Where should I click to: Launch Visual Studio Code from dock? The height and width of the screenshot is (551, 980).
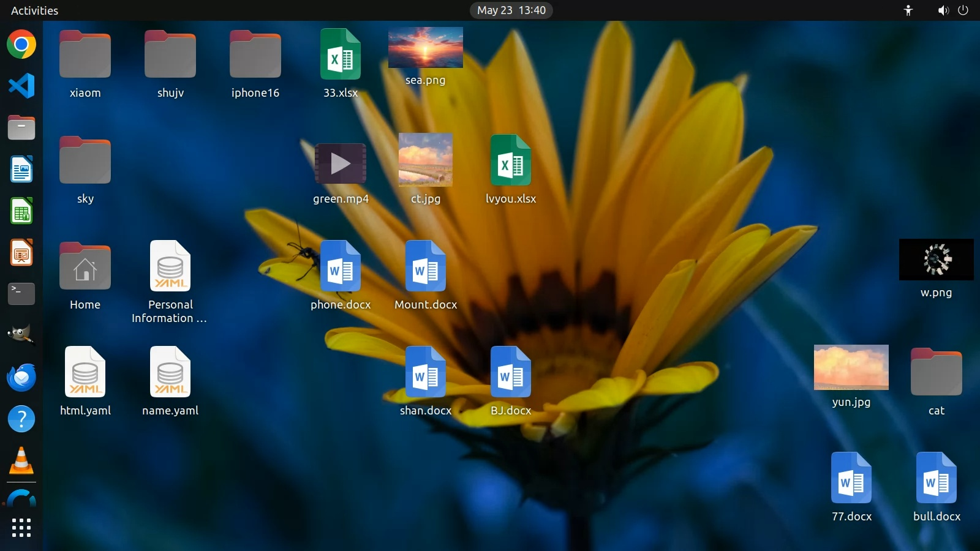(21, 86)
